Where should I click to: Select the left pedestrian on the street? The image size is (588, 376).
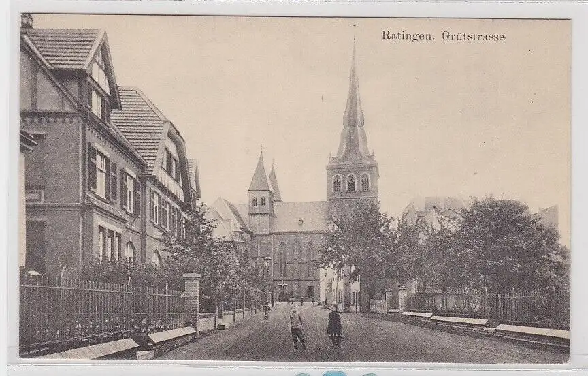(297, 327)
